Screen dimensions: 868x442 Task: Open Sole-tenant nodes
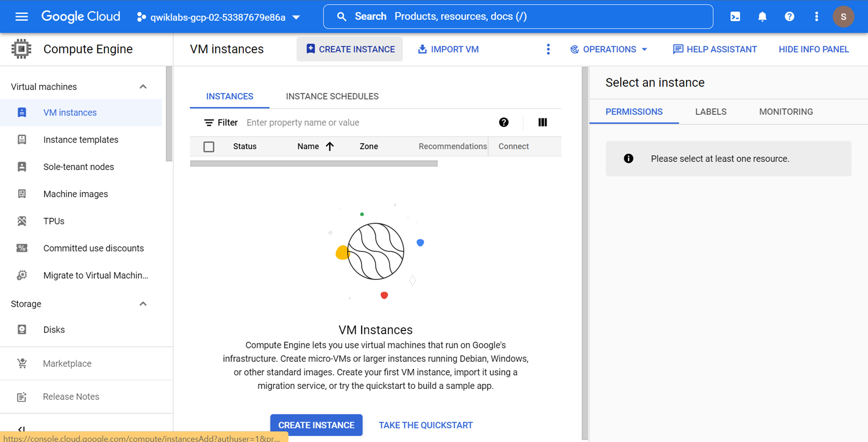[79, 166]
